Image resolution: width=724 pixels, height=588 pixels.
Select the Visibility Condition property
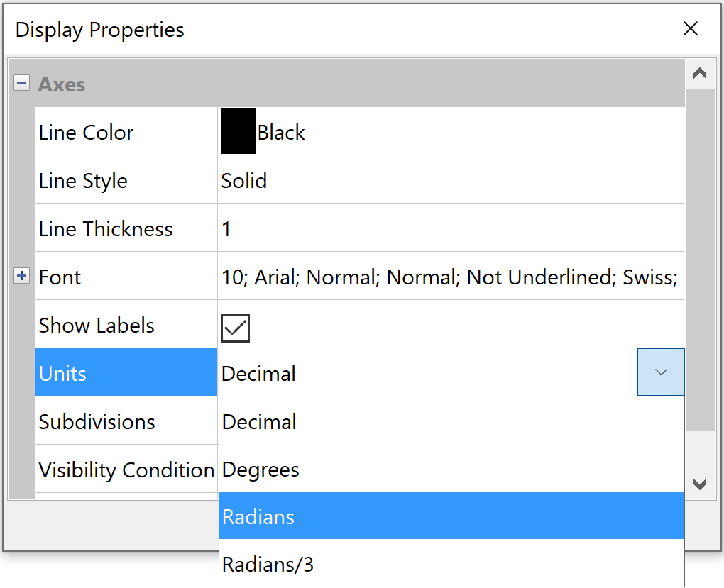pos(126,470)
